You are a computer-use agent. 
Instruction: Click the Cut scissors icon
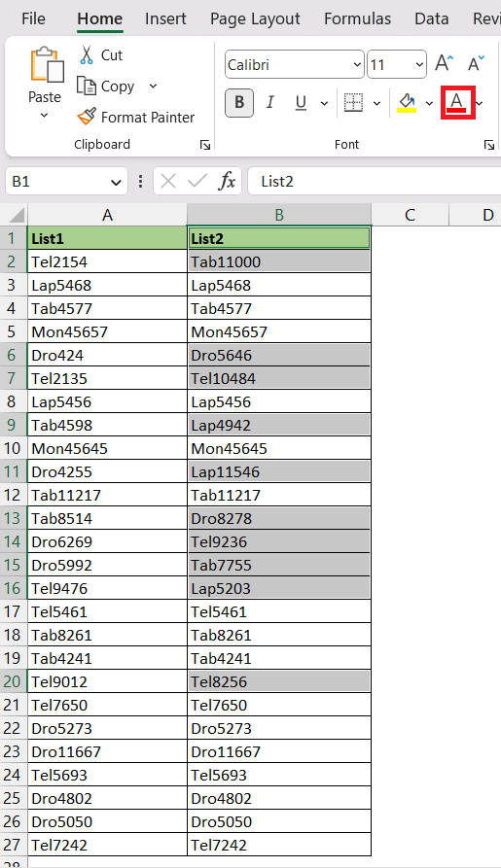pyautogui.click(x=87, y=54)
